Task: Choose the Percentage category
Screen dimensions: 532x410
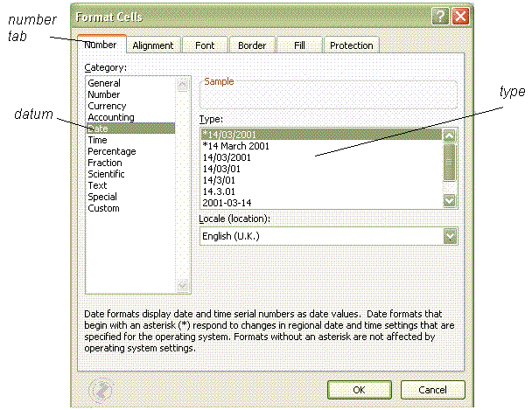Action: (111, 151)
